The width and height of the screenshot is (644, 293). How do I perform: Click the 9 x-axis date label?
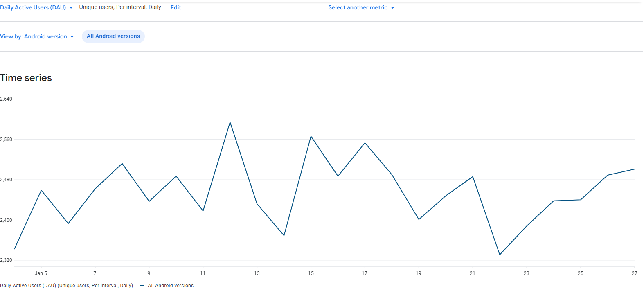(149, 273)
